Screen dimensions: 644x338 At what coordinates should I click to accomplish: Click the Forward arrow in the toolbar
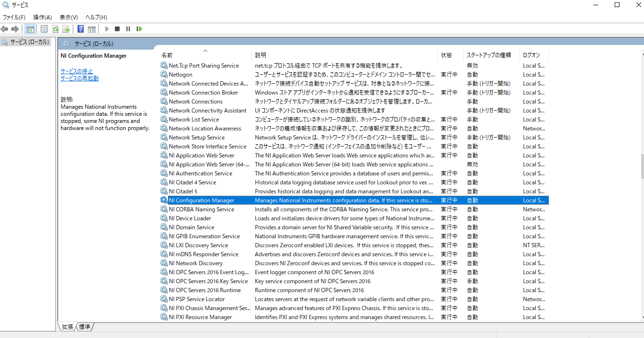pos(15,29)
